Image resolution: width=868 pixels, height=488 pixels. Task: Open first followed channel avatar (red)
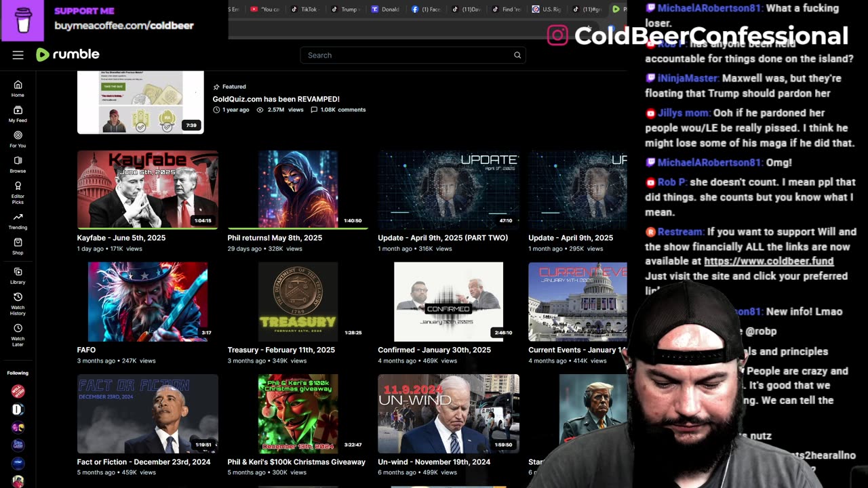point(18,391)
